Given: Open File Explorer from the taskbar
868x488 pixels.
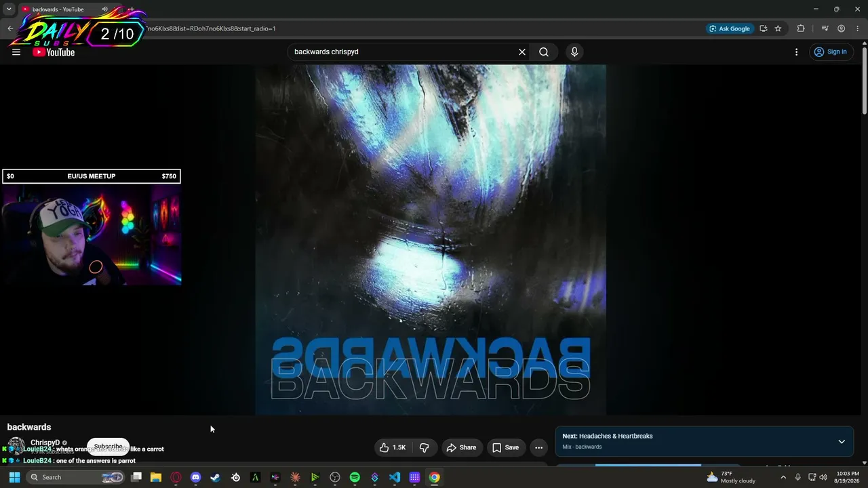Looking at the screenshot, I should point(156,477).
